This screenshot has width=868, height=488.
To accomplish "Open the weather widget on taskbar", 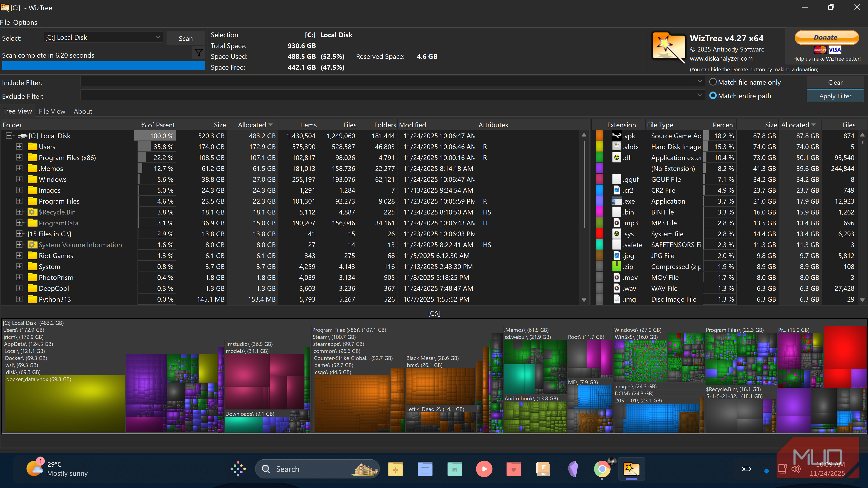I will 58,468.
